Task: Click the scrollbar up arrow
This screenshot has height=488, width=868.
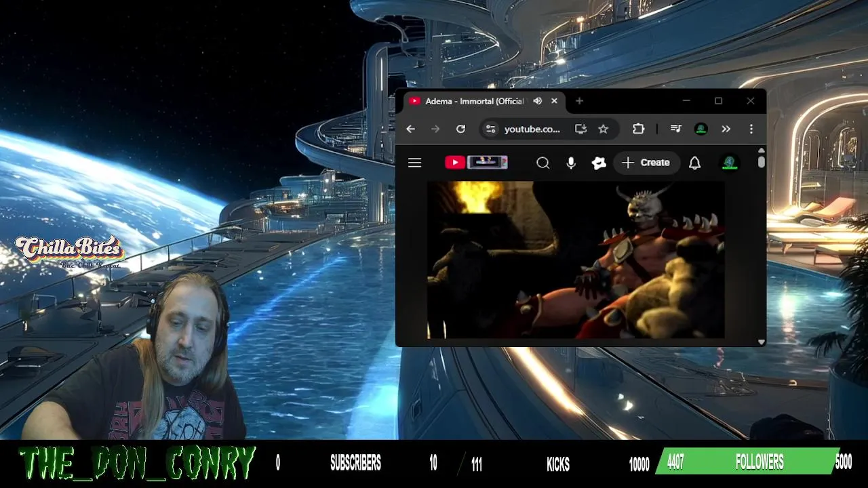Action: [x=762, y=150]
